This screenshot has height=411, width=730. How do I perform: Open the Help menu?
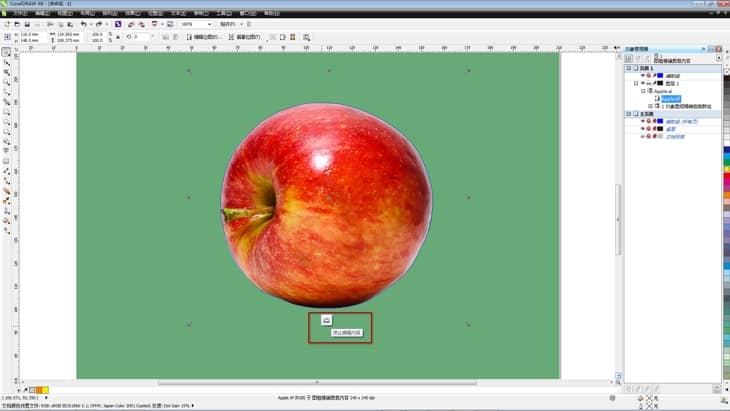pos(271,13)
